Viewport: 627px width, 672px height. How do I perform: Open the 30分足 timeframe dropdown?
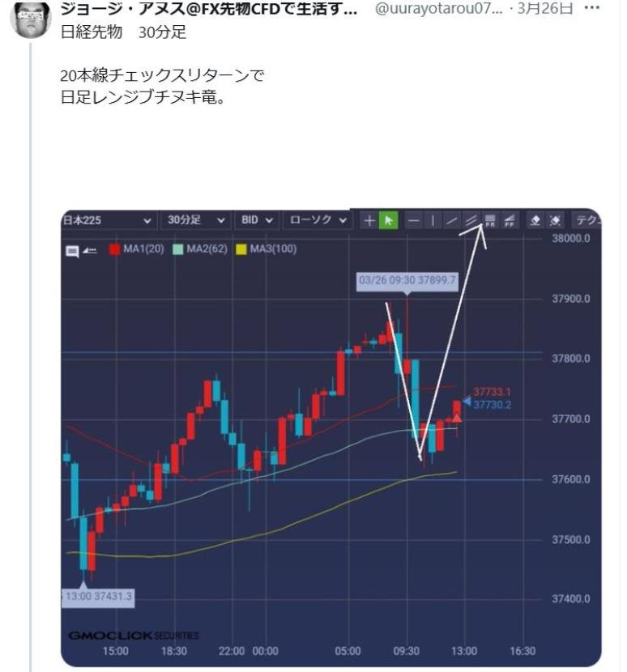click(x=196, y=220)
